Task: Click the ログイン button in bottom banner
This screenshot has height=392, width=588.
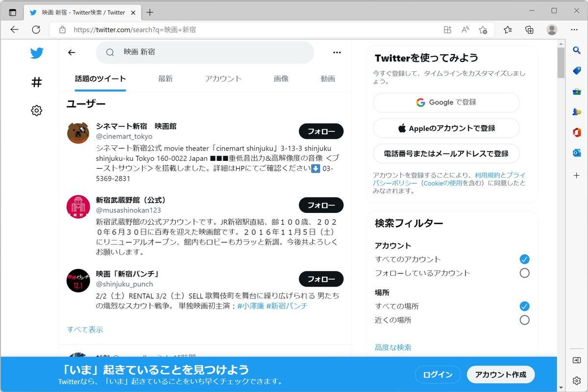Action: [438, 374]
